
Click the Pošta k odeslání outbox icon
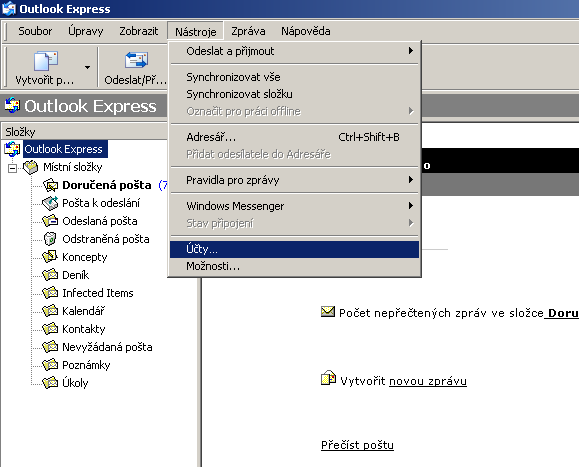50,203
